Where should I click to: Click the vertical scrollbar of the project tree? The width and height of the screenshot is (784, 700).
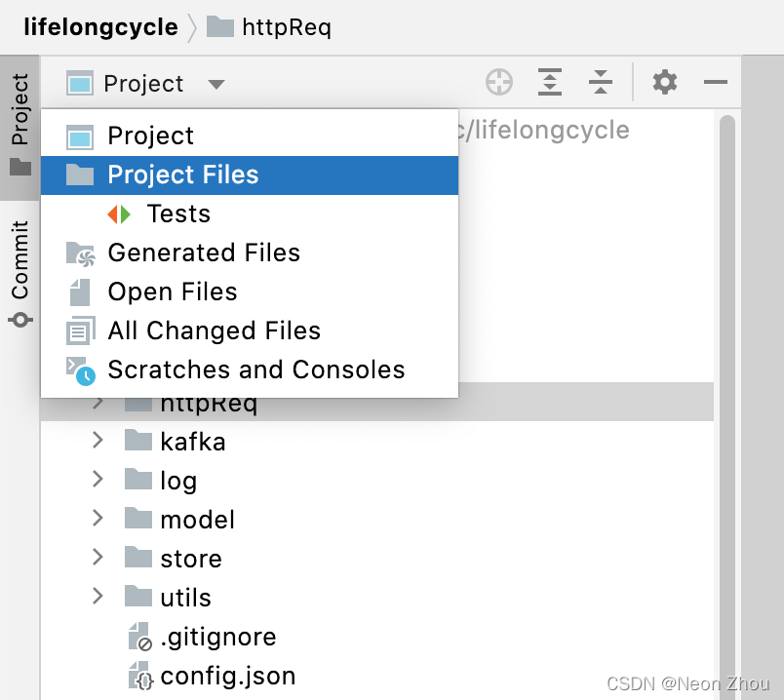pyautogui.click(x=726, y=292)
